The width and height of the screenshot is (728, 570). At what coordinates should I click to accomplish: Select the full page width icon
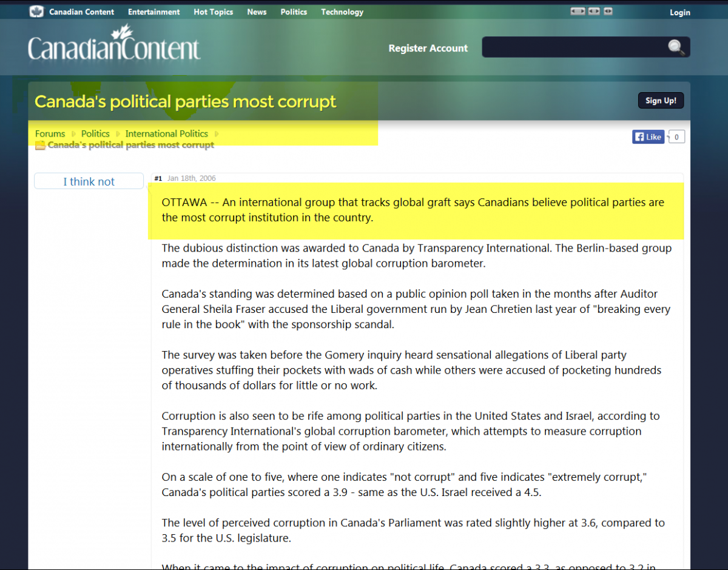tap(578, 11)
